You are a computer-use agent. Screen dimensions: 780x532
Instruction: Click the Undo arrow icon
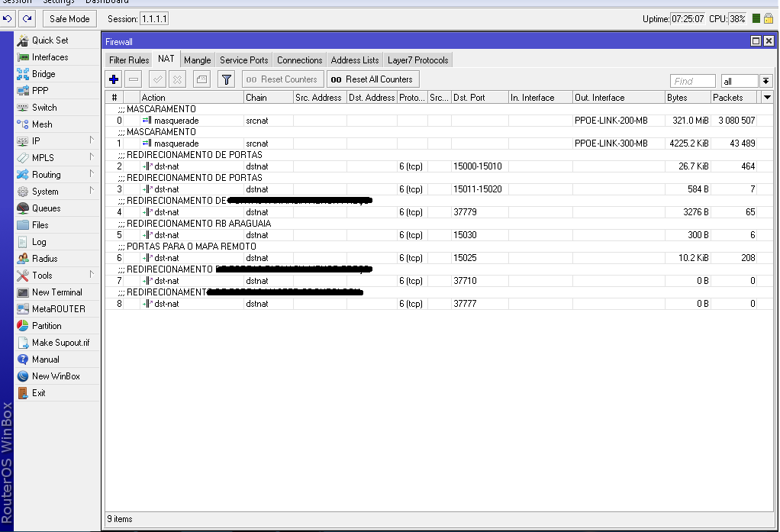pyautogui.click(x=8, y=19)
